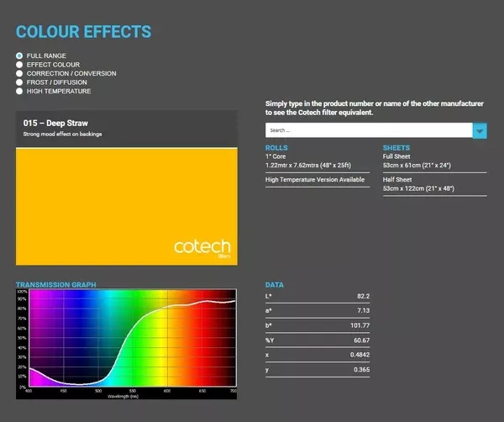Click the 'Simply type in the product number' instruction
This screenshot has height=422, width=504.
375,108
